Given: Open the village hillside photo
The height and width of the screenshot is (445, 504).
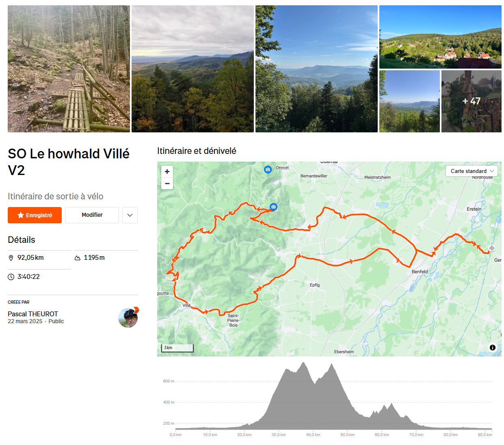Looking at the screenshot, I should [440, 37].
